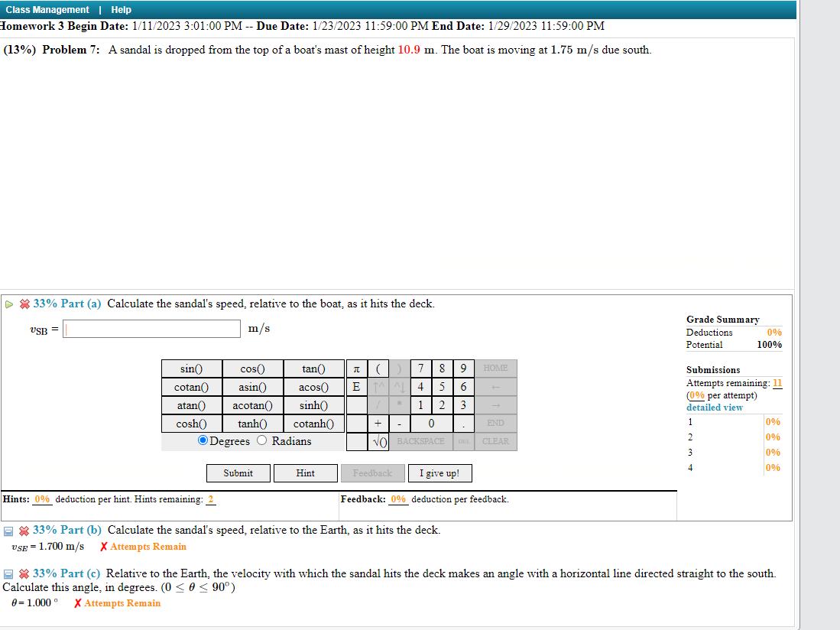Open the detailed view of submissions
The width and height of the screenshot is (840, 630).
(714, 408)
